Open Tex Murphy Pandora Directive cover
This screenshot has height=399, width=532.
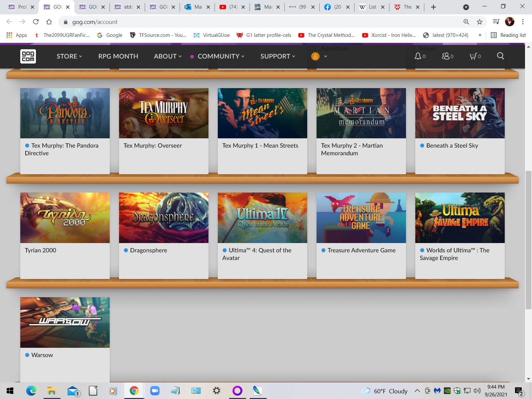[x=65, y=113]
